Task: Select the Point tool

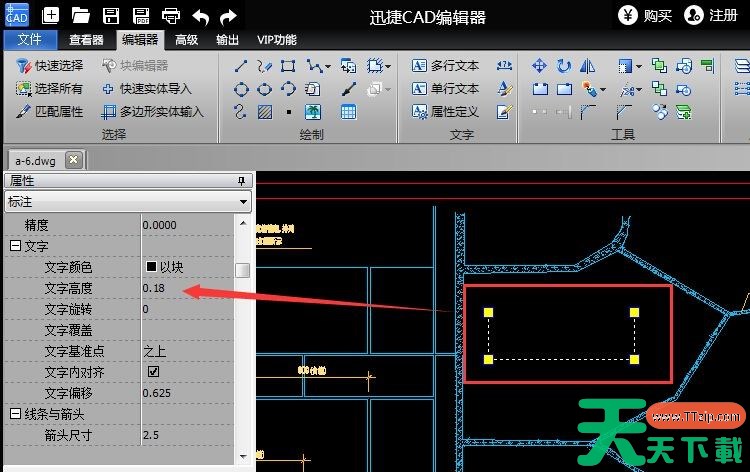Action: [288, 112]
